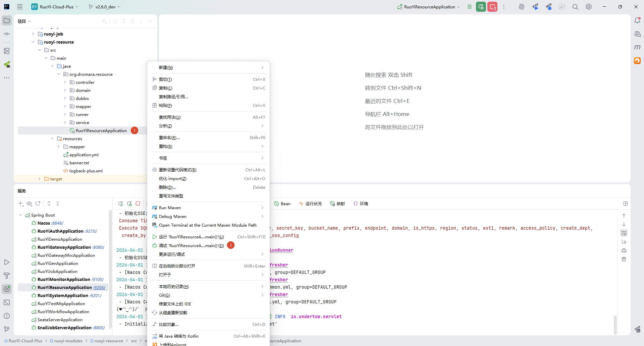644x346 pixels.
Task: Click the green Rerun icon in top toolbar
Action: point(481,7)
